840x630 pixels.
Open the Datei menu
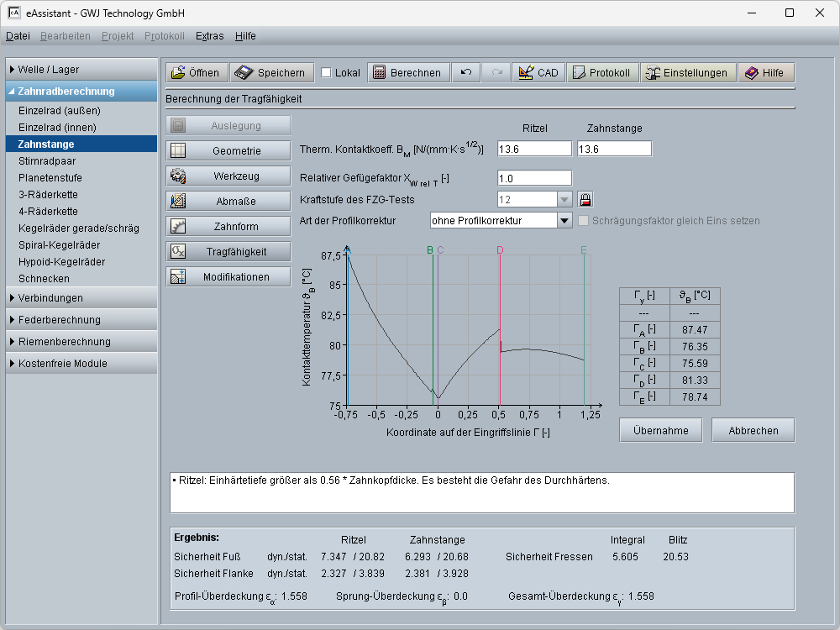coord(18,36)
